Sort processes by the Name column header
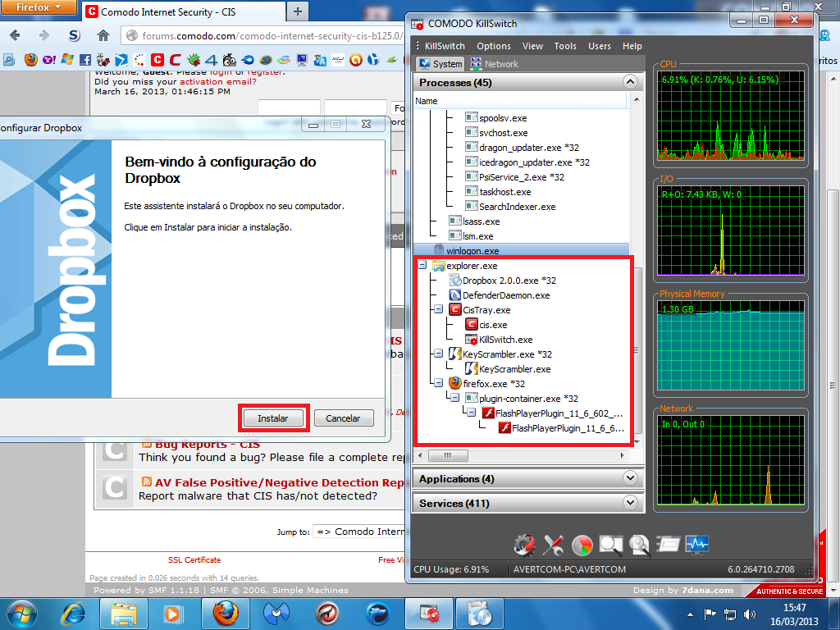The image size is (840, 630). (x=520, y=101)
